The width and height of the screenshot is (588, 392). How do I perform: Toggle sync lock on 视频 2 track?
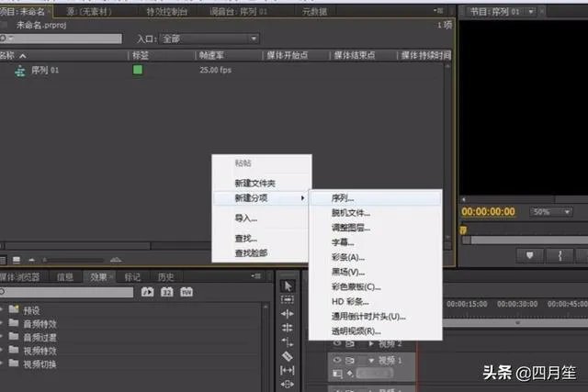coord(350,343)
